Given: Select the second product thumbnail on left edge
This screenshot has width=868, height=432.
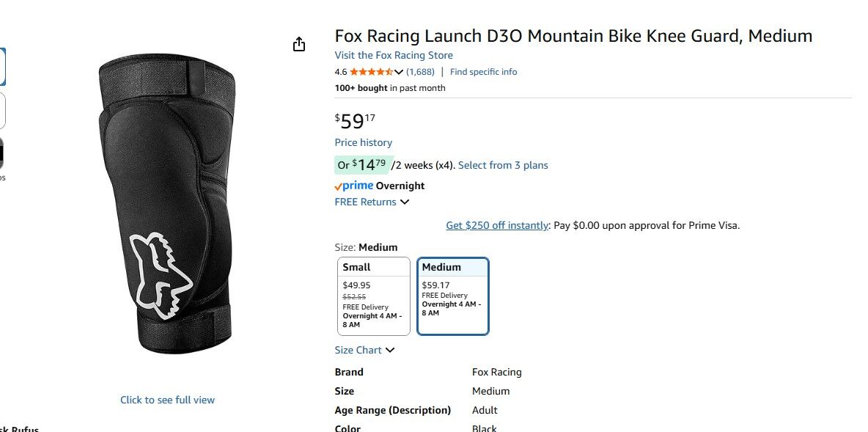Looking at the screenshot, I should (x=2, y=111).
